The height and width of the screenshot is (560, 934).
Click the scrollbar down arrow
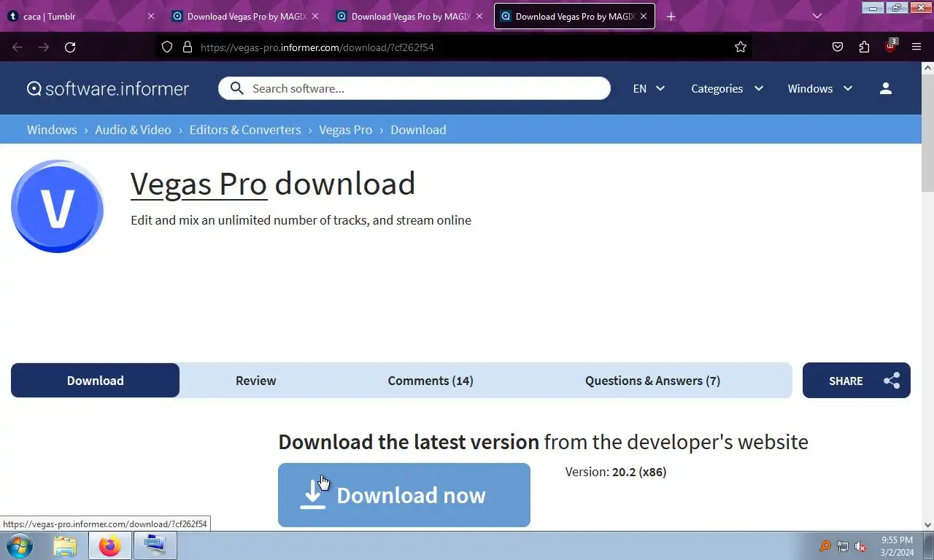(927, 524)
